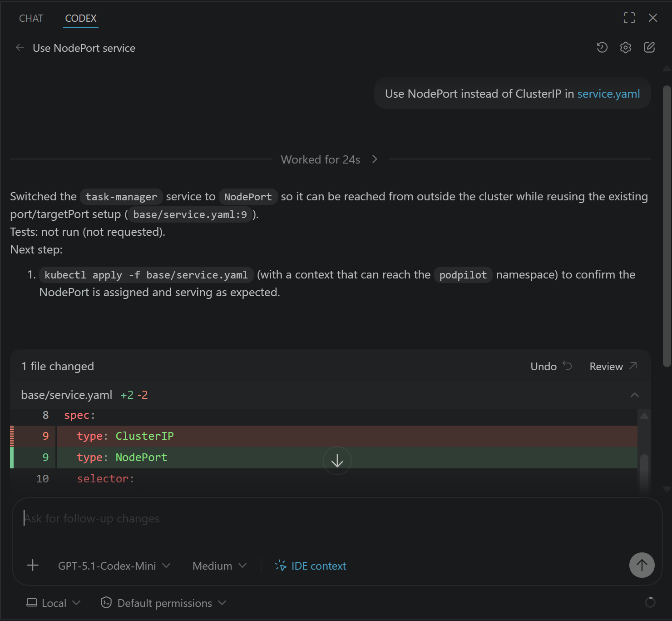Click the '1 file changed' header
The image size is (672, 621).
pos(58,366)
